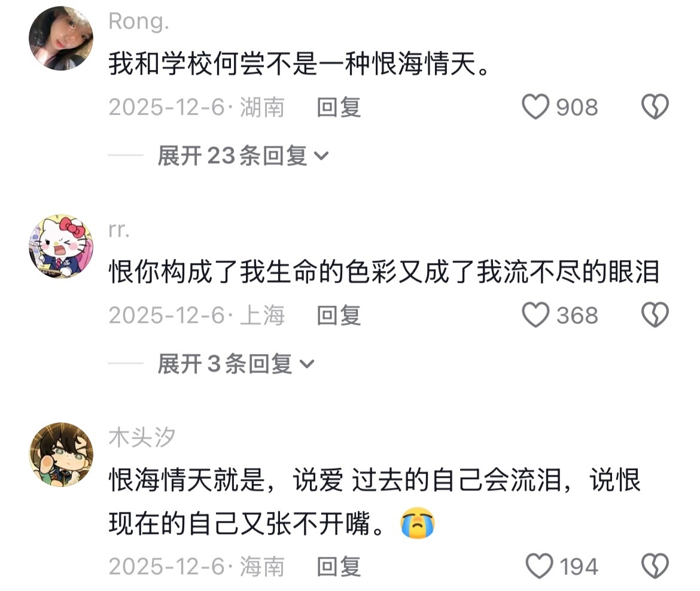Reply to 木头汐's comment via 回复

click(339, 566)
